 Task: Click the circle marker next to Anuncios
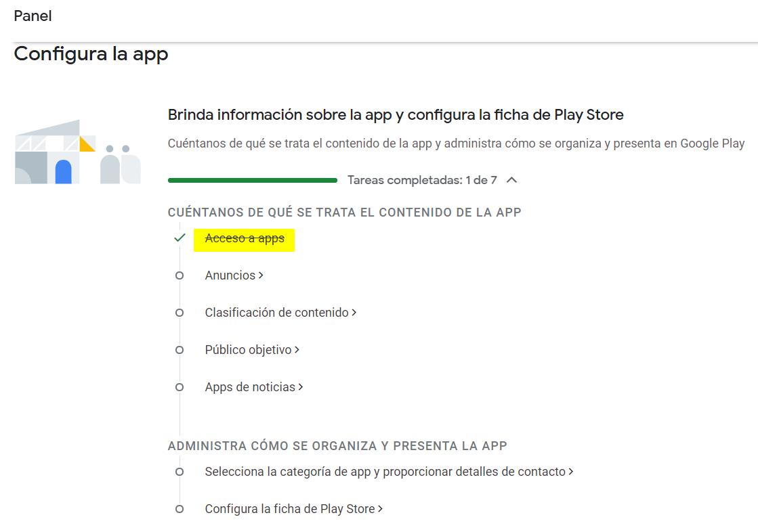[x=180, y=275]
